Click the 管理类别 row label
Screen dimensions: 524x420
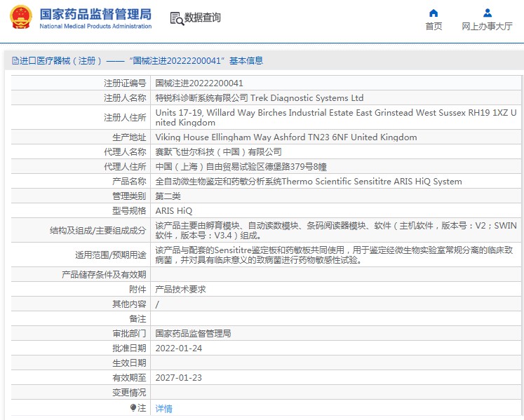(x=129, y=196)
